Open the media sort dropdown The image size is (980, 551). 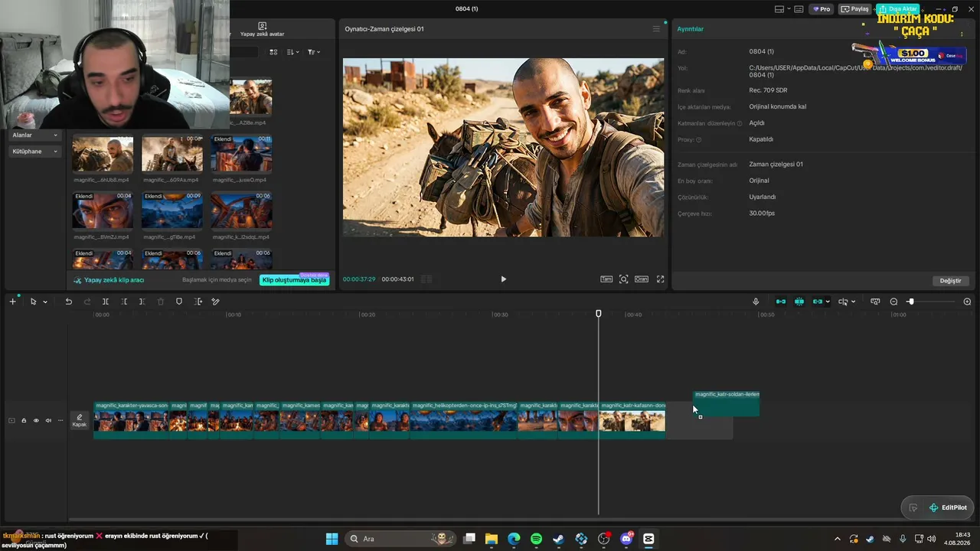(x=293, y=52)
